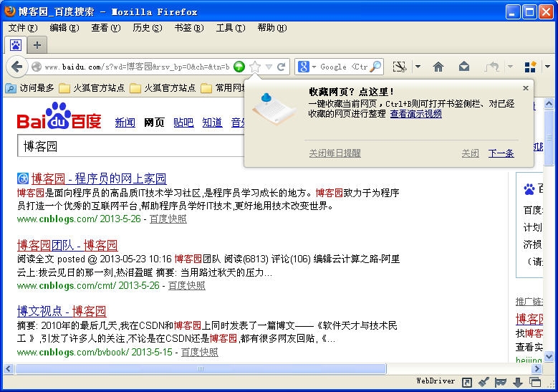Activate the screenshot scissors tool
The height and width of the screenshot is (392, 558).
pos(399,67)
